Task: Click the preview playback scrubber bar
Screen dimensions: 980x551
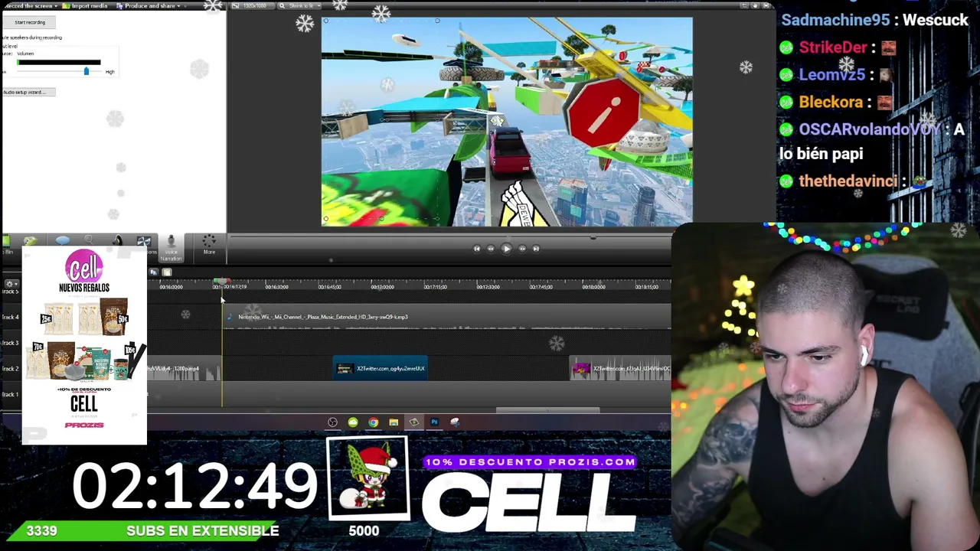Action: click(x=450, y=238)
